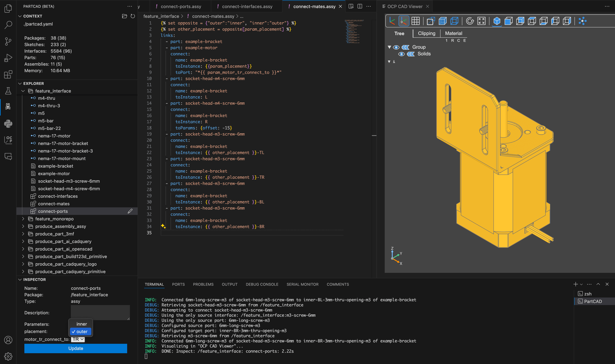Open the Source Control view

(8, 41)
